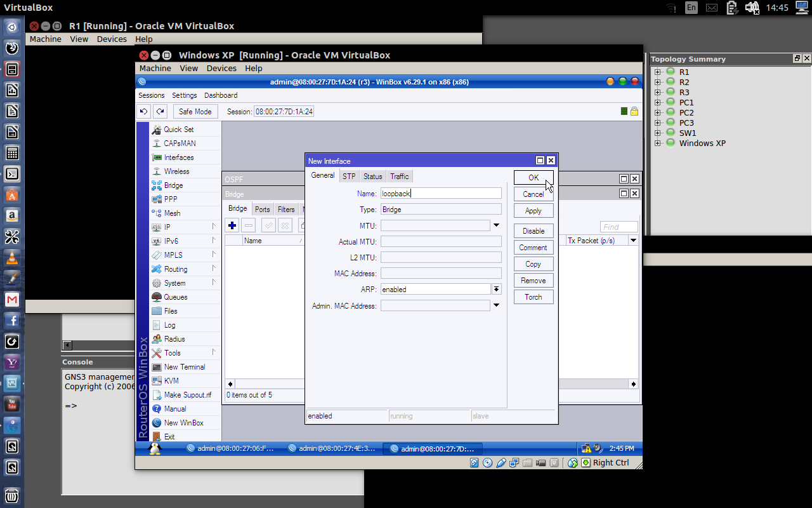
Task: Open Devices menu in Windows XP VM
Action: click(221, 68)
